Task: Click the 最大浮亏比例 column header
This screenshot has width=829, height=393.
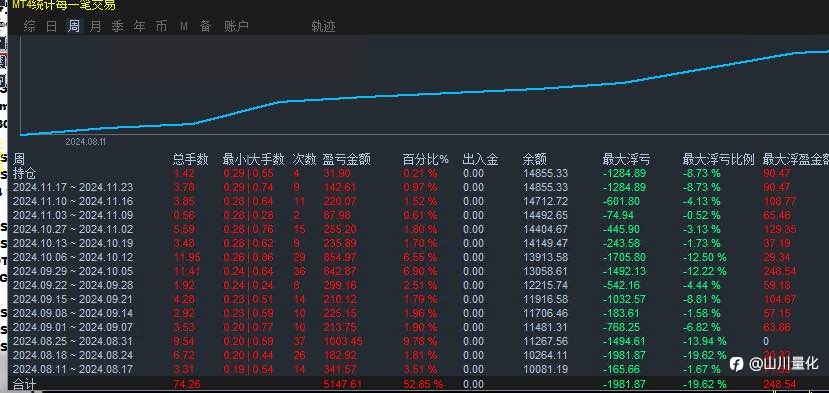Action: (719, 159)
